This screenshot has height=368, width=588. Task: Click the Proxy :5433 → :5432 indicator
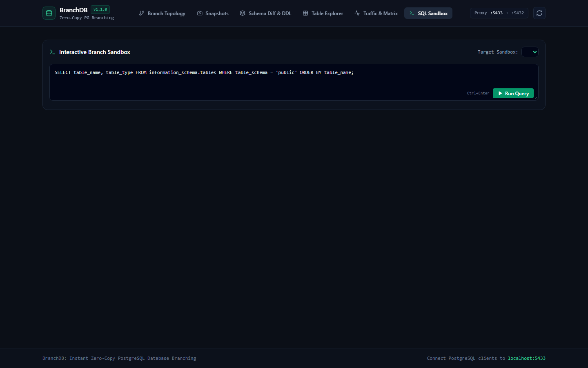pyautogui.click(x=499, y=13)
